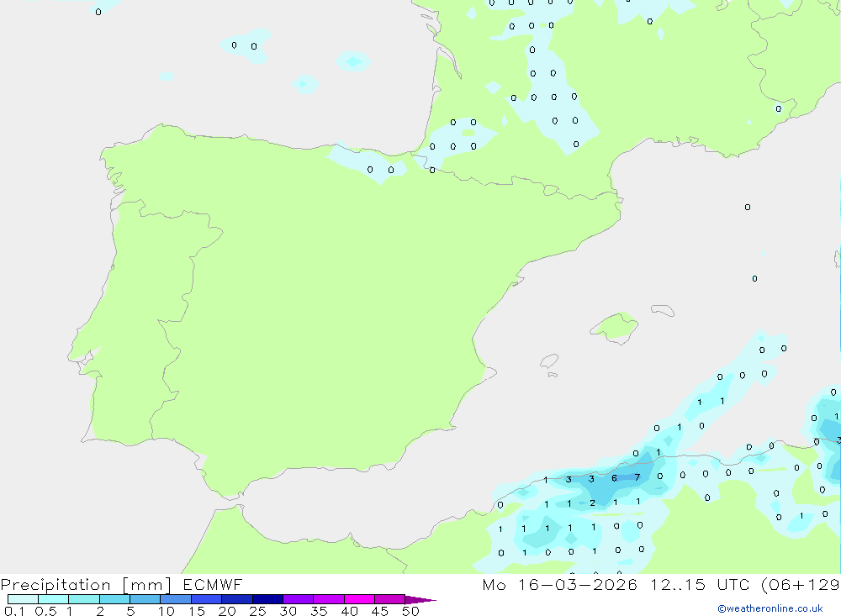The height and width of the screenshot is (616, 841).
Task: Click the legend label '50'
Action: tap(411, 611)
